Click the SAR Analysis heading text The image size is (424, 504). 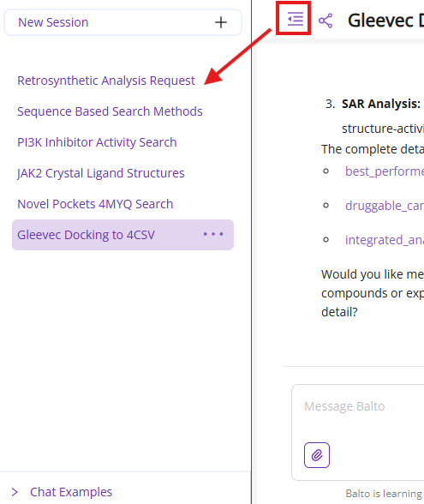tap(381, 104)
